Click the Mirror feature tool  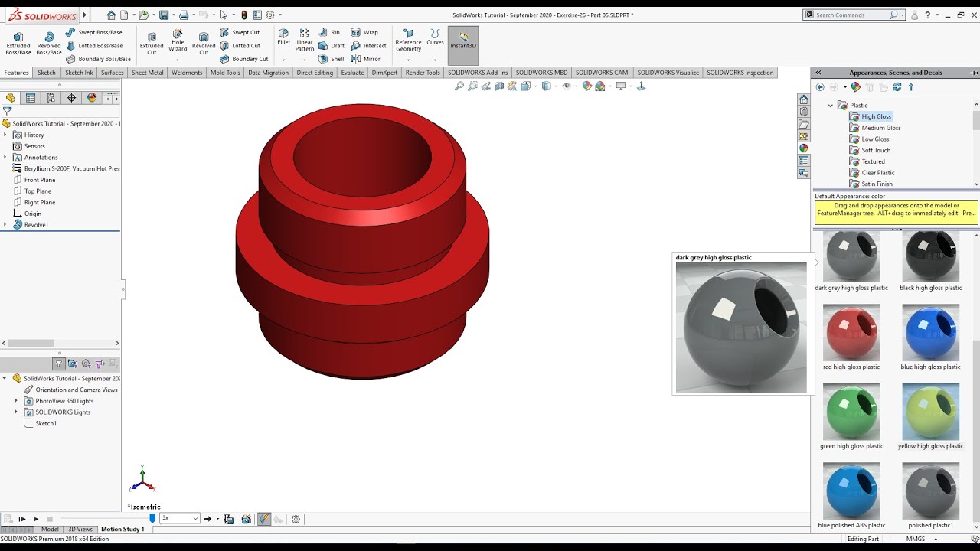click(366, 59)
